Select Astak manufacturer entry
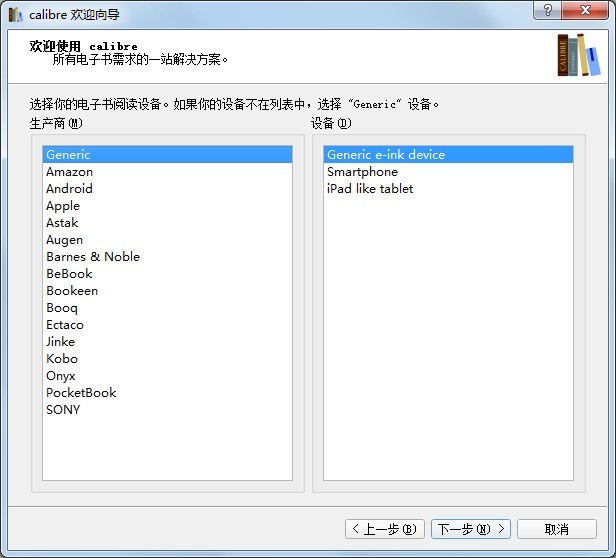 coord(167,222)
